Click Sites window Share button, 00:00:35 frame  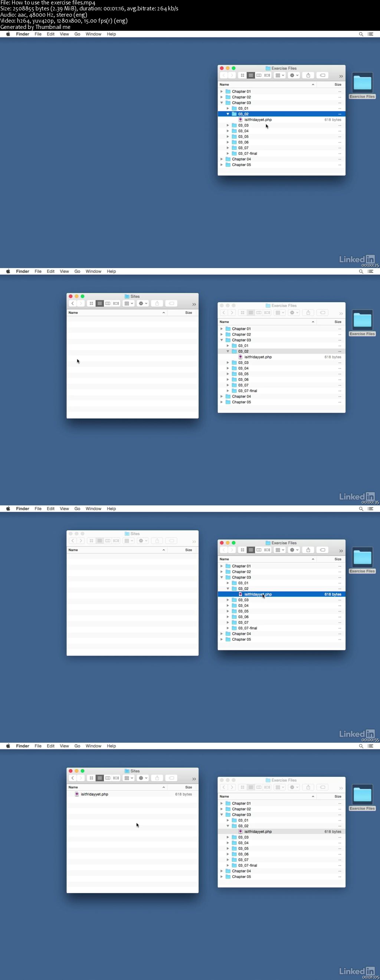[x=157, y=303]
